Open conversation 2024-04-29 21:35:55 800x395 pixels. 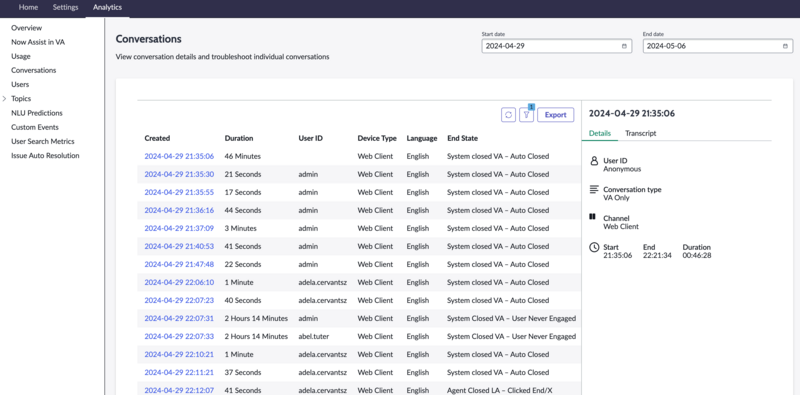coord(179,192)
